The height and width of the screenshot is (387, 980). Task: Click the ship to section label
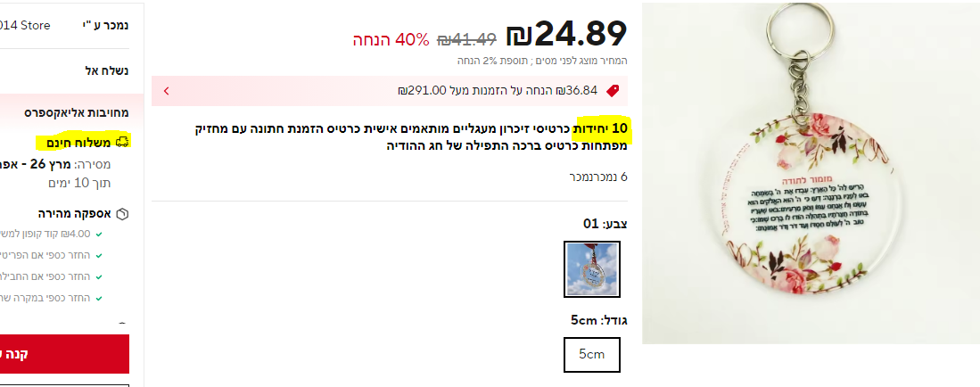click(107, 70)
